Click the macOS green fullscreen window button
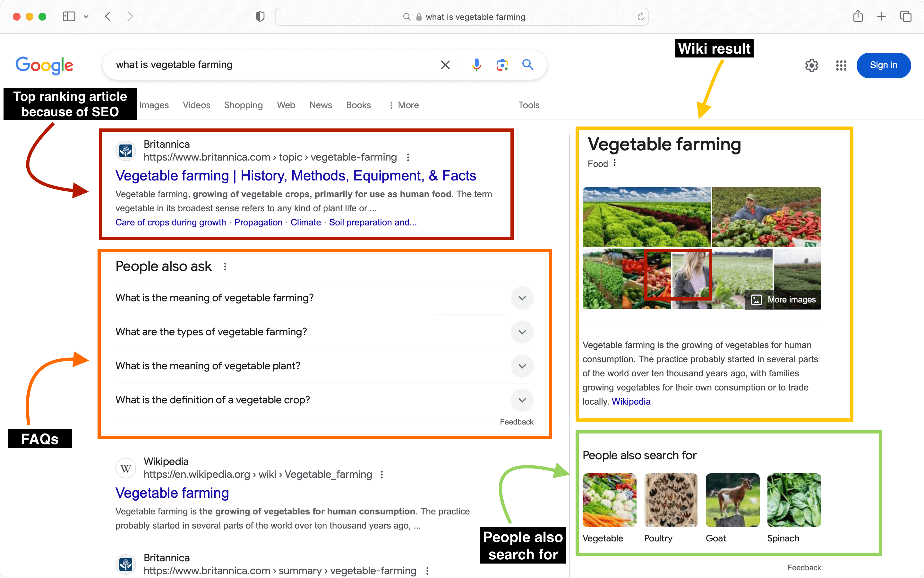Image resolution: width=924 pixels, height=578 pixels. pos(42,16)
